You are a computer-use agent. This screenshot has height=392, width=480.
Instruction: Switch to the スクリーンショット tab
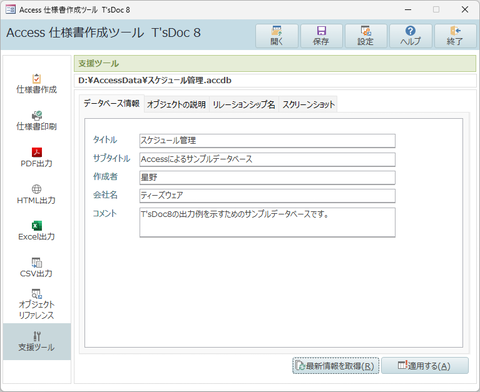coord(308,105)
